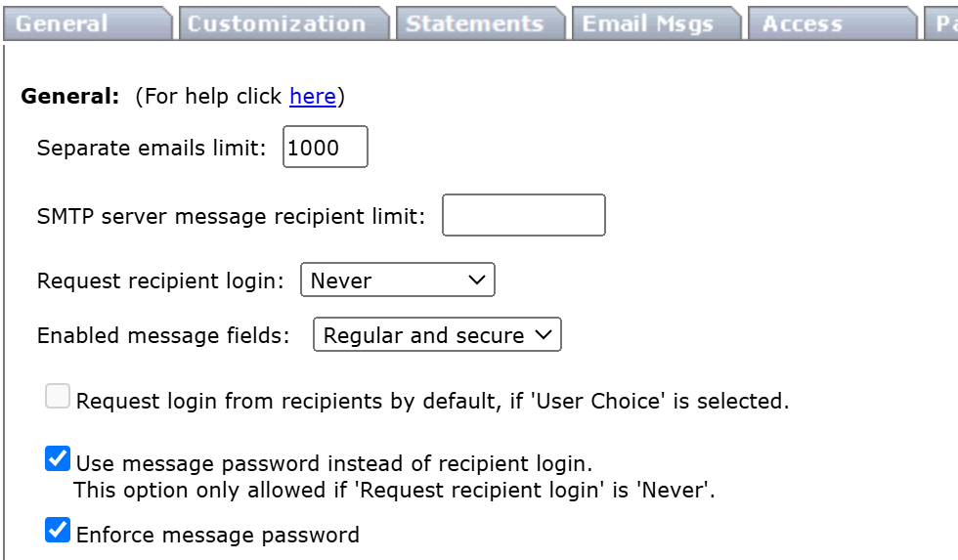Open the Statements tab
Viewport: 958px width, 560px height.
[474, 23]
